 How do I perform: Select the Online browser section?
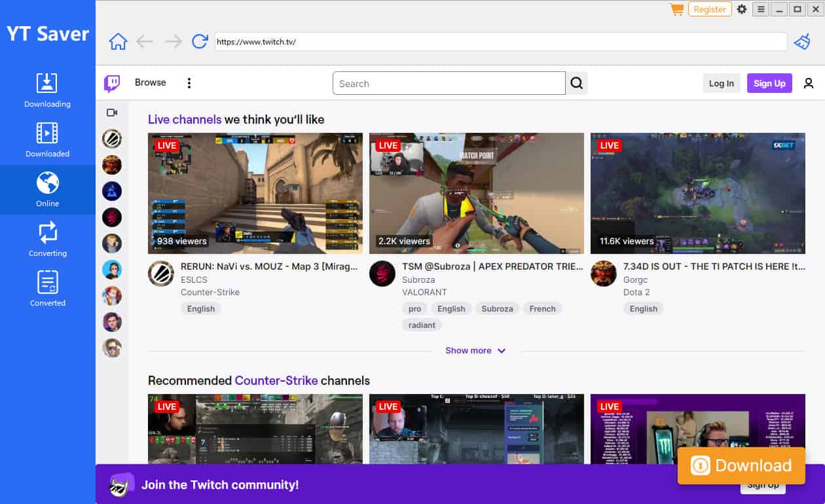47,190
